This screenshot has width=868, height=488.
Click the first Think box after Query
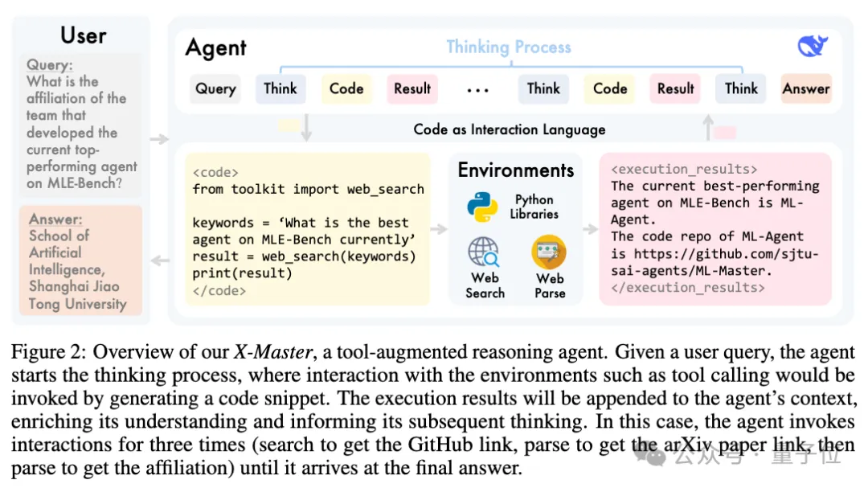point(280,88)
